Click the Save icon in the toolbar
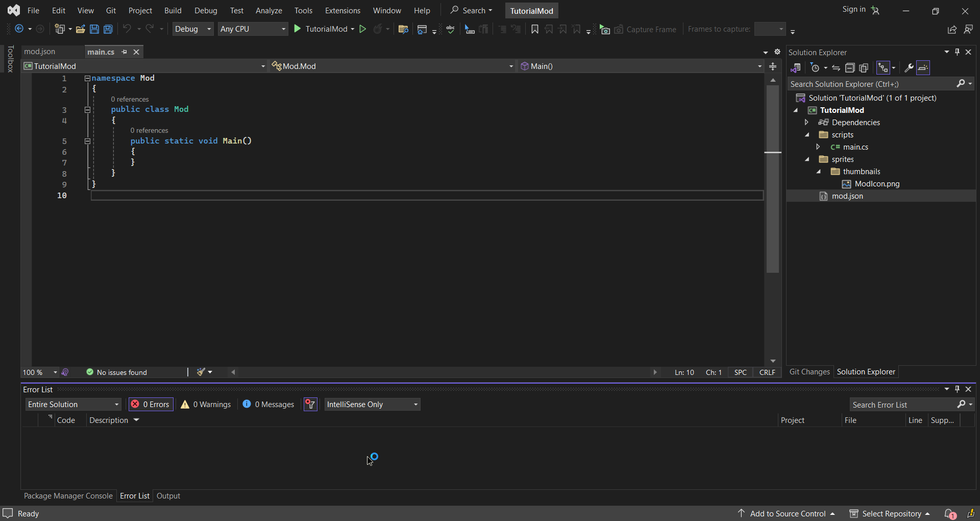 pos(94,29)
